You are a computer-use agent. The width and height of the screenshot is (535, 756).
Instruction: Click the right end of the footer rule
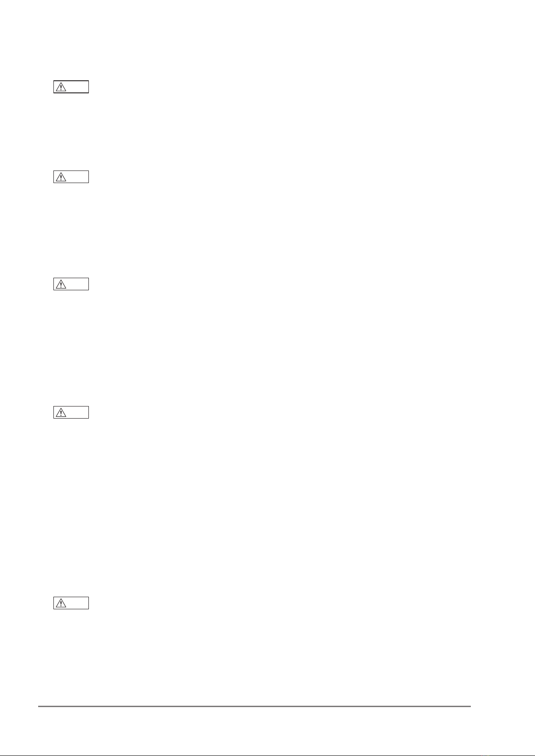coord(470,706)
